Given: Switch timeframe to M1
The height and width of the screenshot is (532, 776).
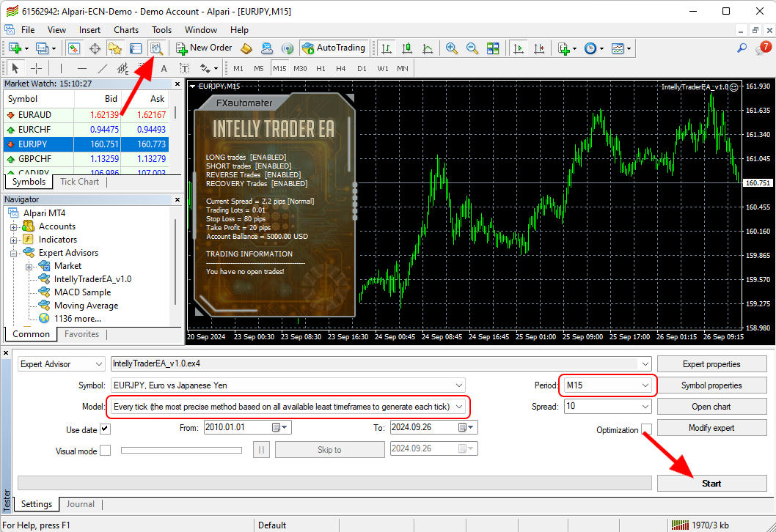Looking at the screenshot, I should pyautogui.click(x=238, y=68).
